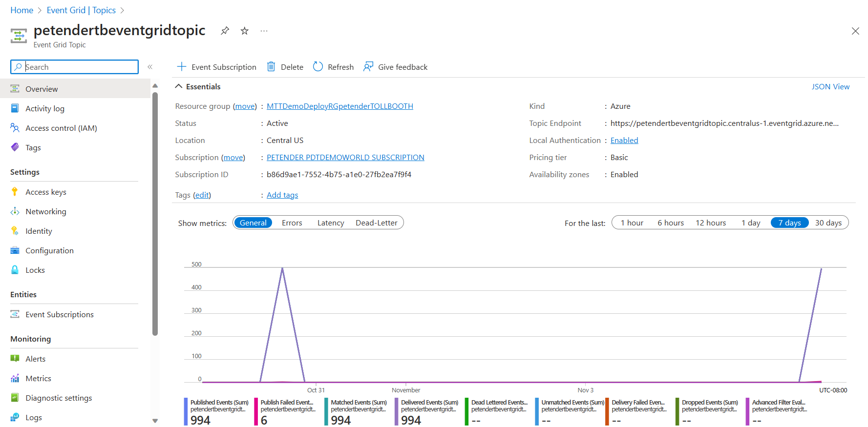The width and height of the screenshot is (868, 427).
Task: Open the JSON View link
Action: (830, 86)
